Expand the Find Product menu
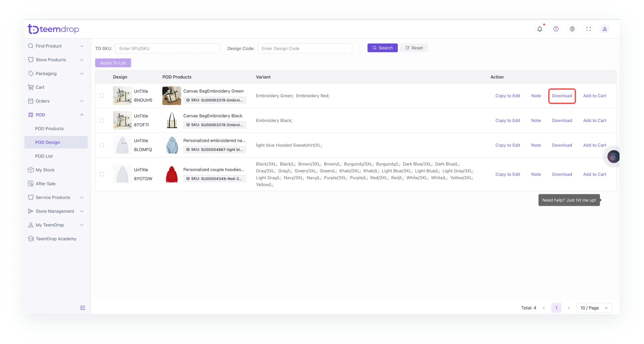644x344 pixels. pyautogui.click(x=56, y=46)
